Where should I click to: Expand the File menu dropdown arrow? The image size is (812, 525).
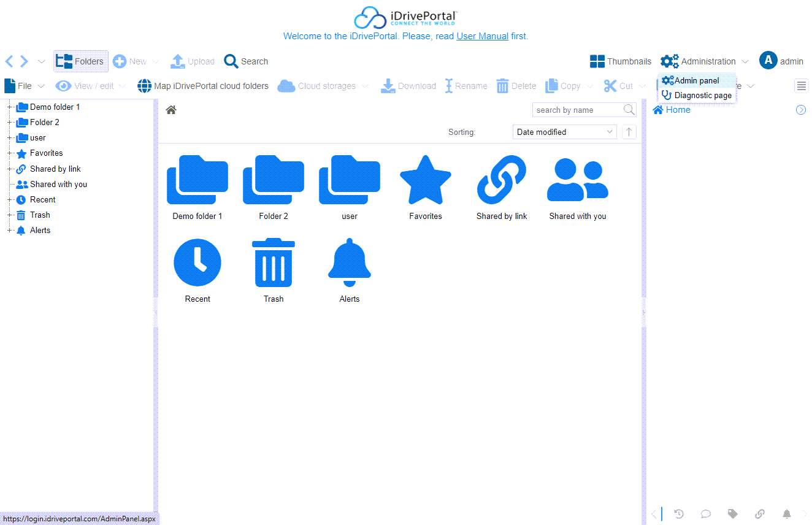(41, 86)
